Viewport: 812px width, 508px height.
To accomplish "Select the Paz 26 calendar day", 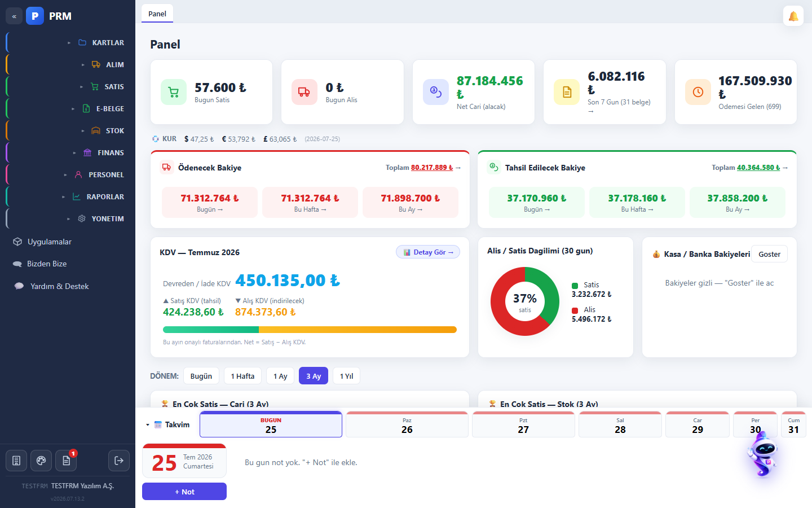I will pos(407,424).
